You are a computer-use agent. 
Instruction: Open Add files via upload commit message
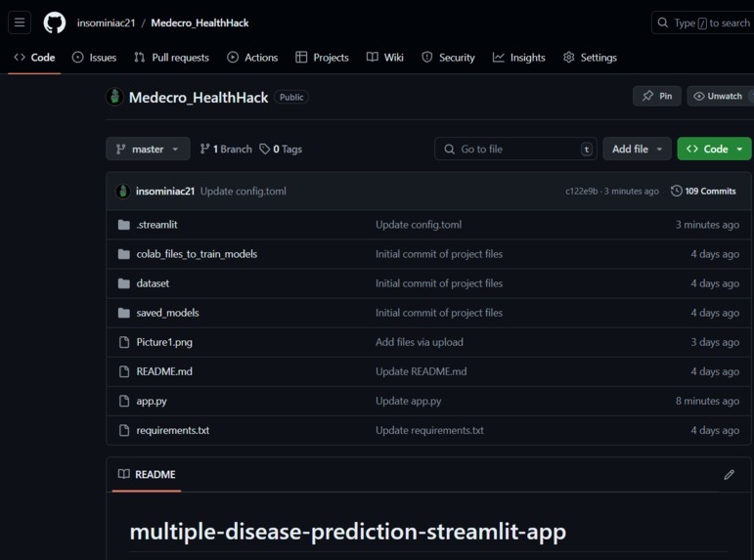click(420, 342)
